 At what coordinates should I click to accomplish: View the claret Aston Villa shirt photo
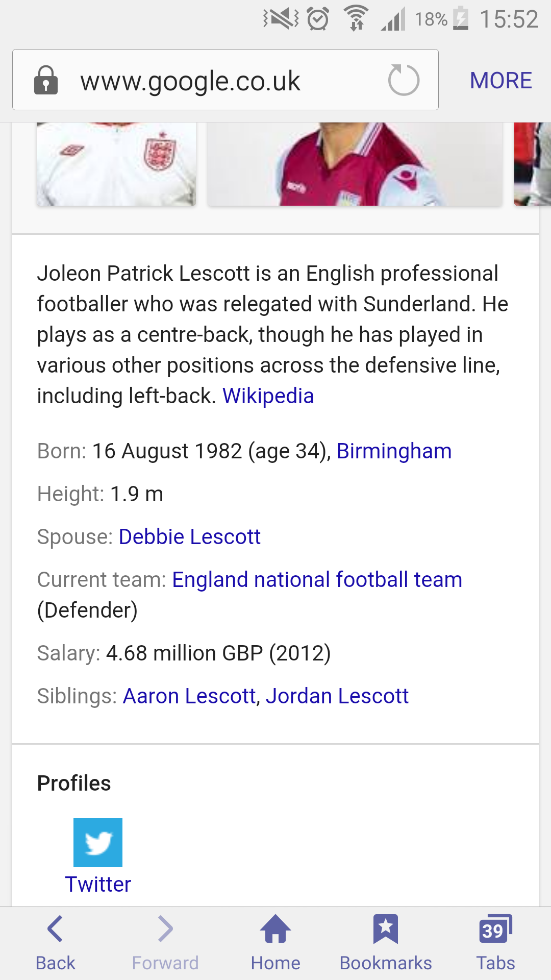pos(355,163)
